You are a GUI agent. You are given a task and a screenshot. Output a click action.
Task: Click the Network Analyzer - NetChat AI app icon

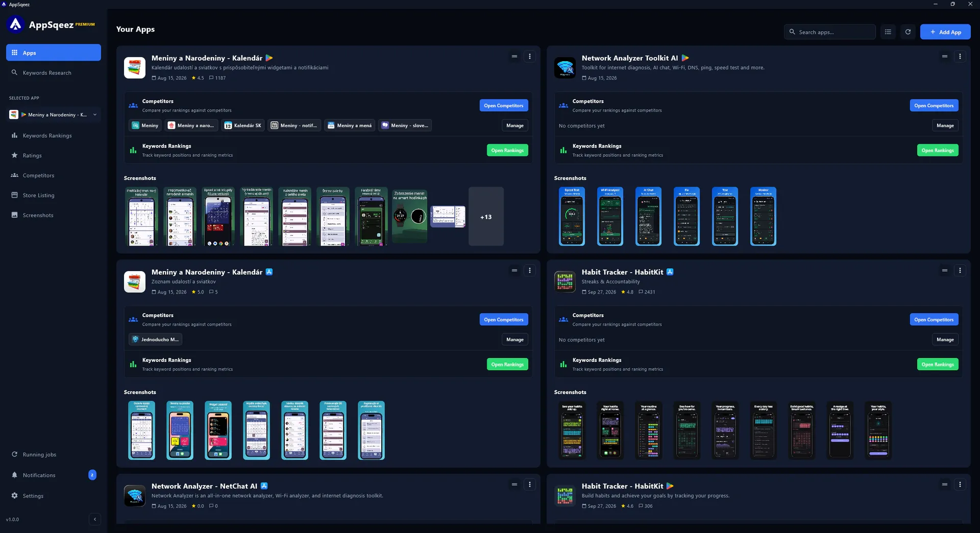coord(135,496)
